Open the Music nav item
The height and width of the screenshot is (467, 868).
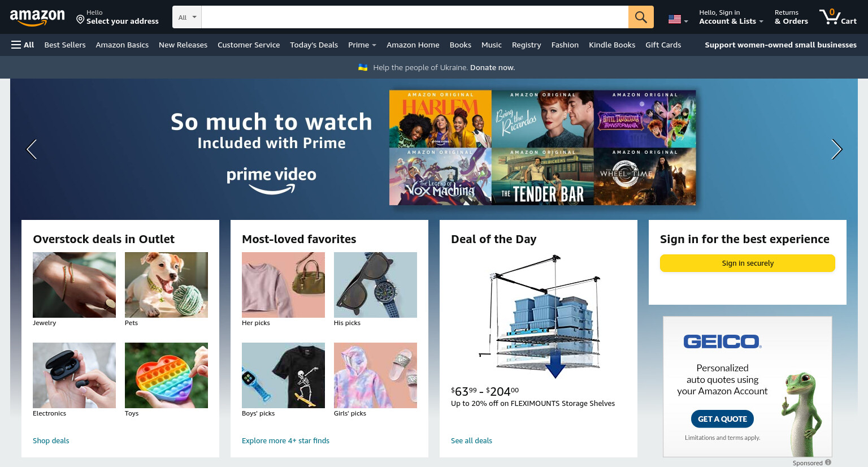(492, 45)
